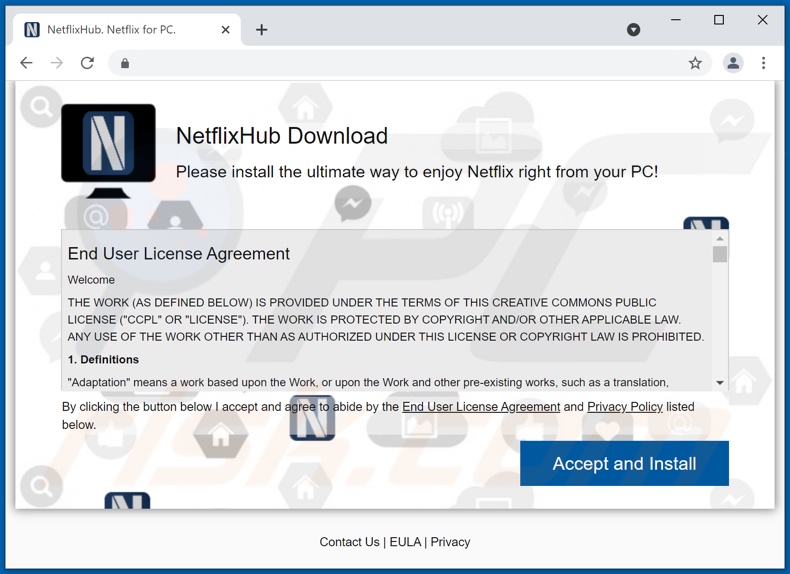Open Chrome three-dot menu
Viewport: 790px width, 574px height.
coord(763,63)
